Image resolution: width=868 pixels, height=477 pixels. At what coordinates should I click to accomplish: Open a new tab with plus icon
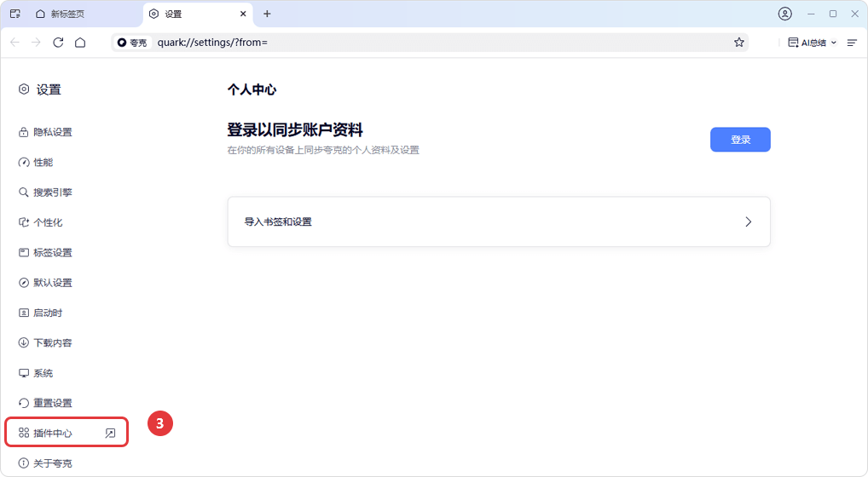(x=267, y=14)
